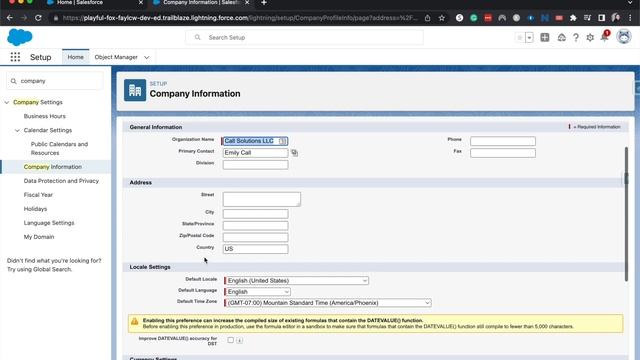
Task: Click the State/Province field
Action: (255, 225)
